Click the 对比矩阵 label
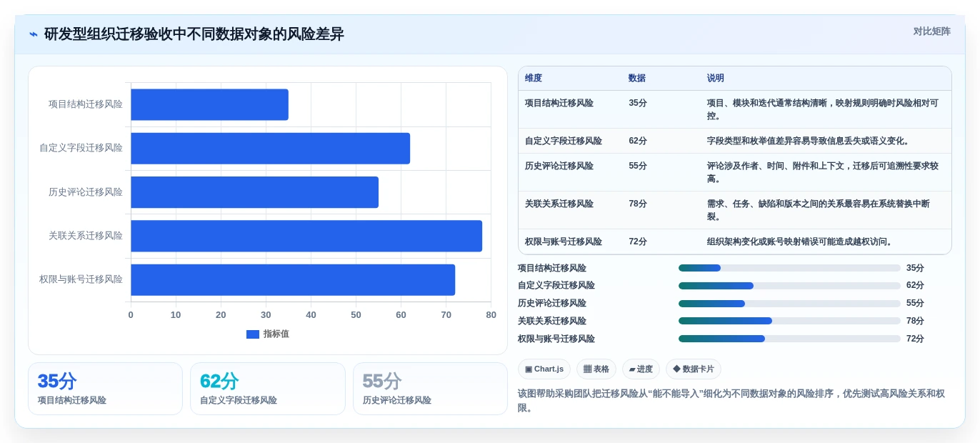This screenshot has height=443, width=980. coord(931,31)
